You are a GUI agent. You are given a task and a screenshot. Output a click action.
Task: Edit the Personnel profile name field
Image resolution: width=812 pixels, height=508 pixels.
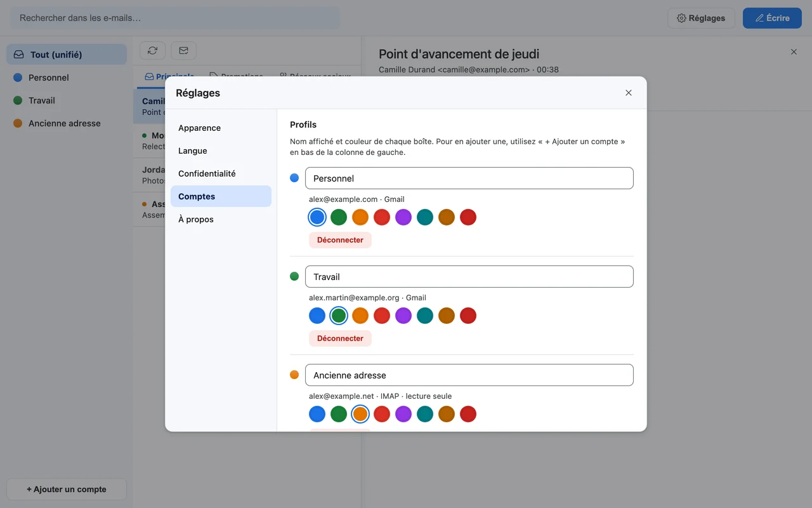469,178
